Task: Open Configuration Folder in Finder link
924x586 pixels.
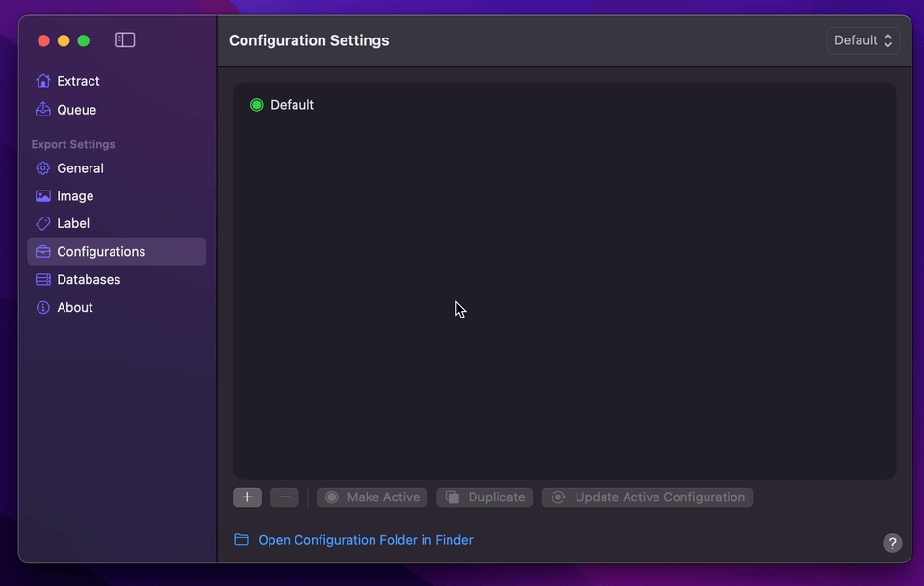Action: pyautogui.click(x=354, y=540)
